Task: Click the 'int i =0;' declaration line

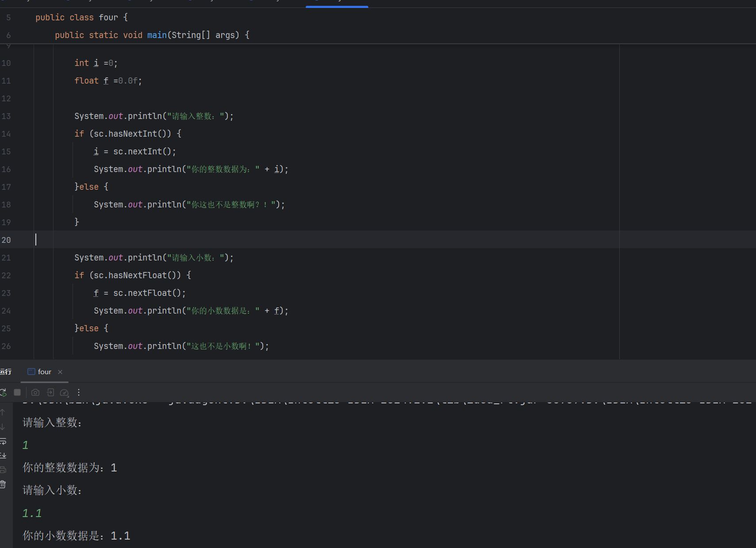Action: click(x=96, y=63)
